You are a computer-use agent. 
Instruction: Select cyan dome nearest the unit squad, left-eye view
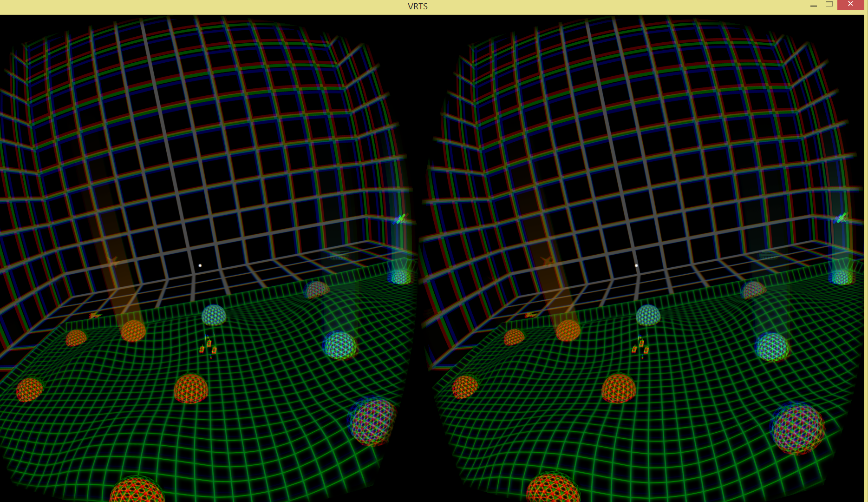(214, 315)
